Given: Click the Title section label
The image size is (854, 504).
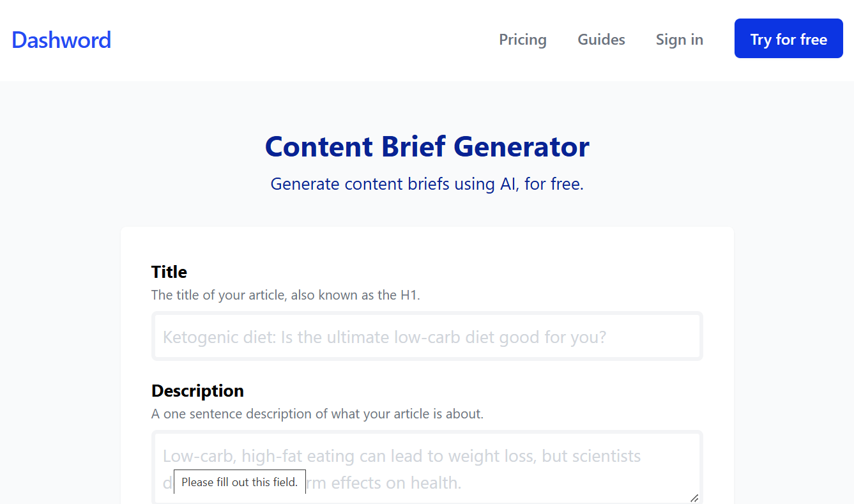Looking at the screenshot, I should coord(169,271).
